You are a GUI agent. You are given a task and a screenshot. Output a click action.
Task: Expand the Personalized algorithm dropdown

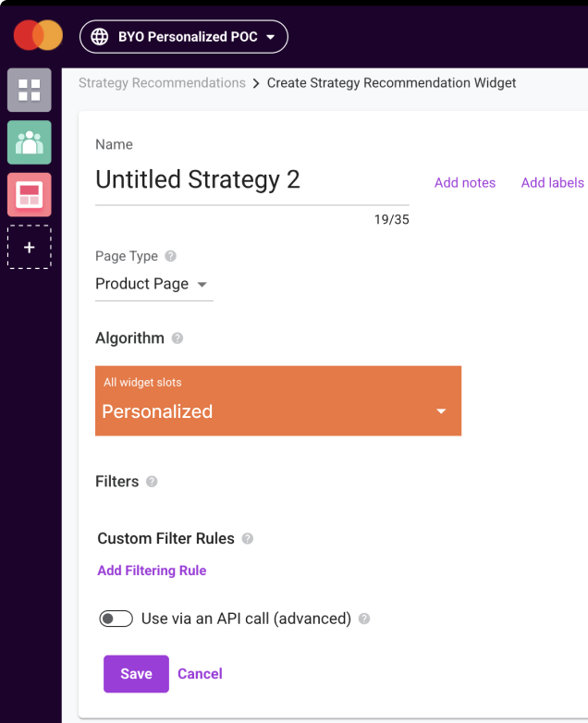pos(278,400)
